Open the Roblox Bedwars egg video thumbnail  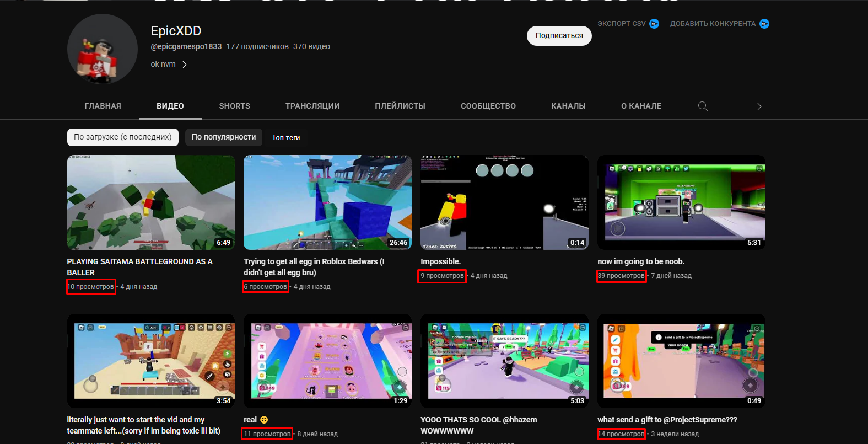coord(327,202)
